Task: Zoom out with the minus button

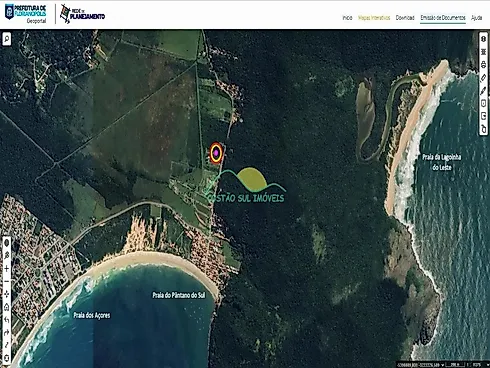Action: click(x=6, y=281)
